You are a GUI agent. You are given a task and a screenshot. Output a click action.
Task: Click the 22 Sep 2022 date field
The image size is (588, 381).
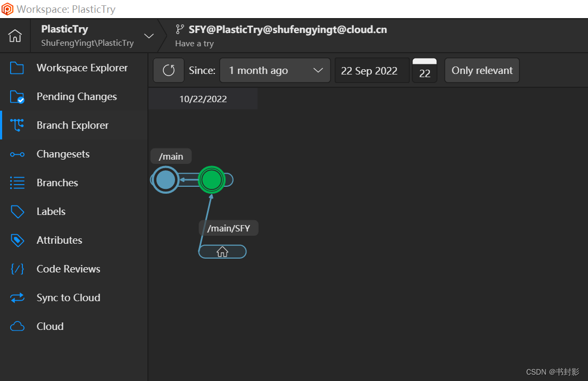point(371,70)
